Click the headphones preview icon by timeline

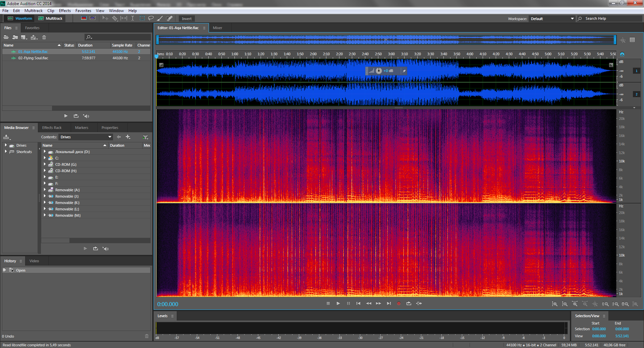tap(622, 54)
